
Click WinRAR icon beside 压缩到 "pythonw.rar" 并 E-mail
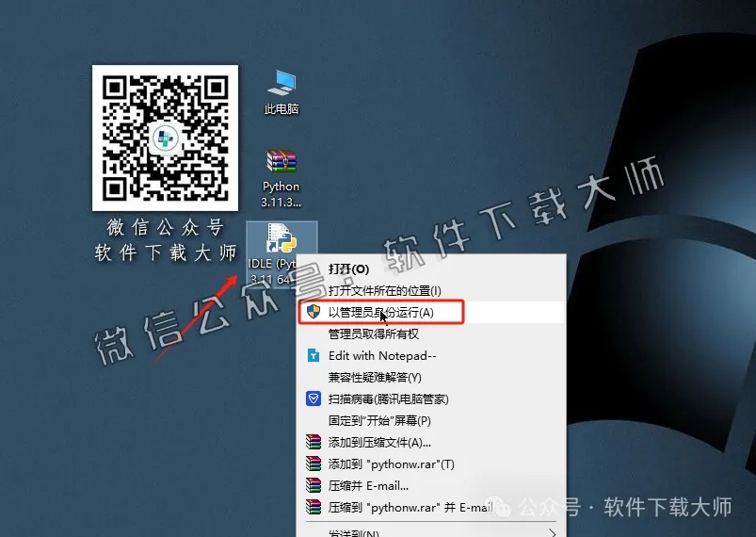click(314, 507)
